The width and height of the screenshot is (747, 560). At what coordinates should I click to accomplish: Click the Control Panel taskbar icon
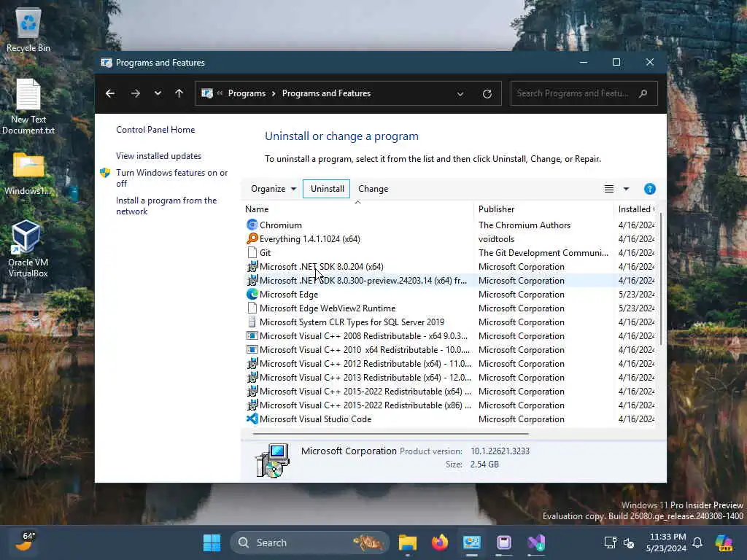pos(472,542)
